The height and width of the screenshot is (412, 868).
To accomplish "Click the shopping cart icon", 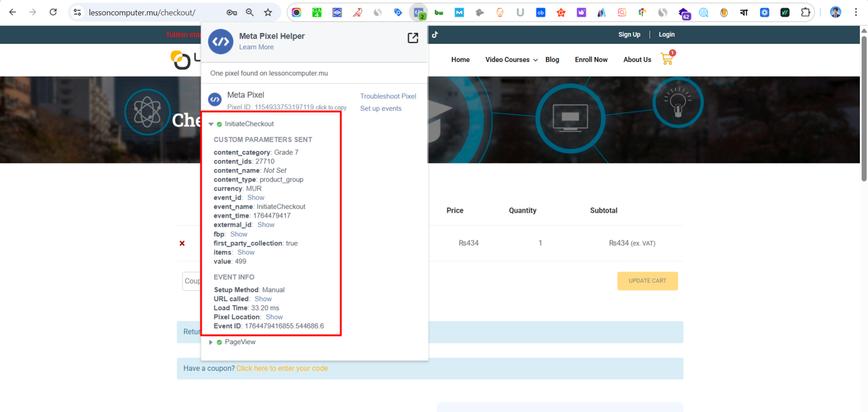I will tap(667, 59).
